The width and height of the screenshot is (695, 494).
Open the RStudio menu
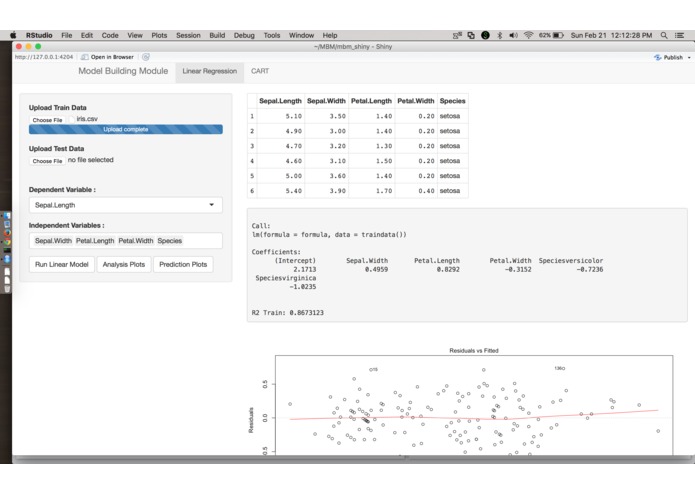39,35
